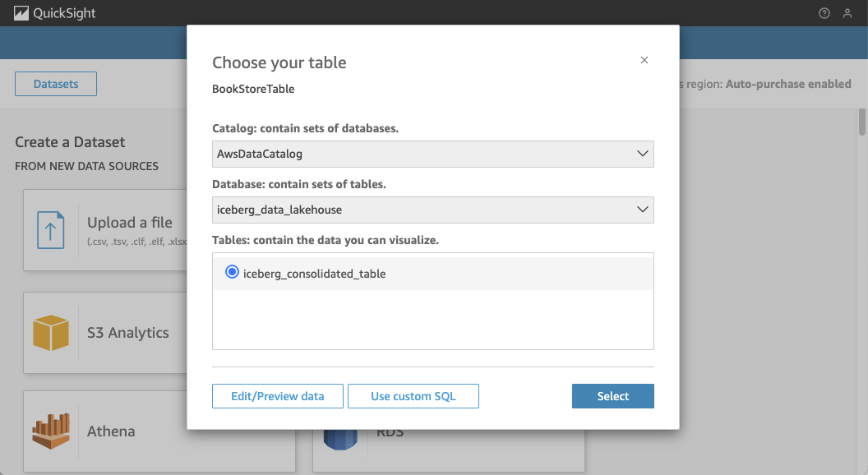Viewport: 868px width, 475px height.
Task: Click the FROM NEW DATA SOURCES label
Action: 86,166
